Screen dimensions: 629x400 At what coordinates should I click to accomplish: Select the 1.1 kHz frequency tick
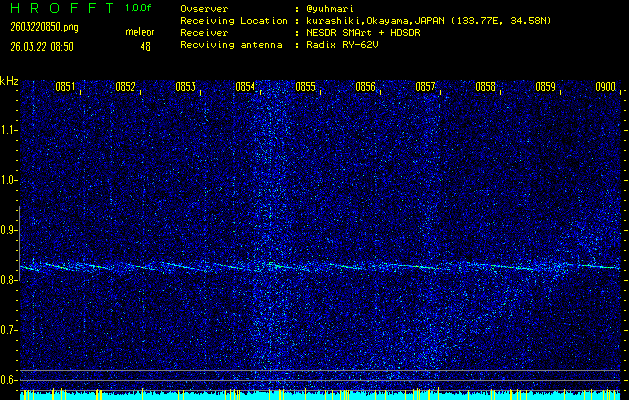[x=9, y=129]
